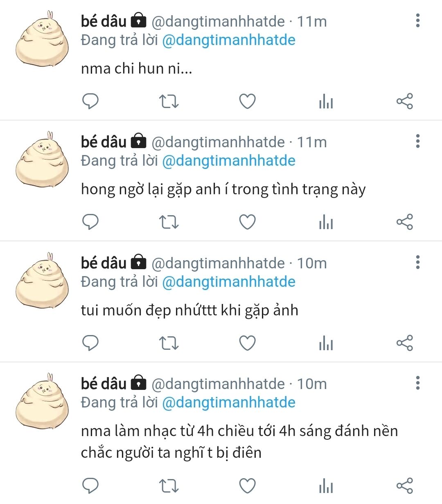Screen dimensions: 442x504
Task: Like the 'nma chi hun ni...' tweet
Action: [247, 101]
